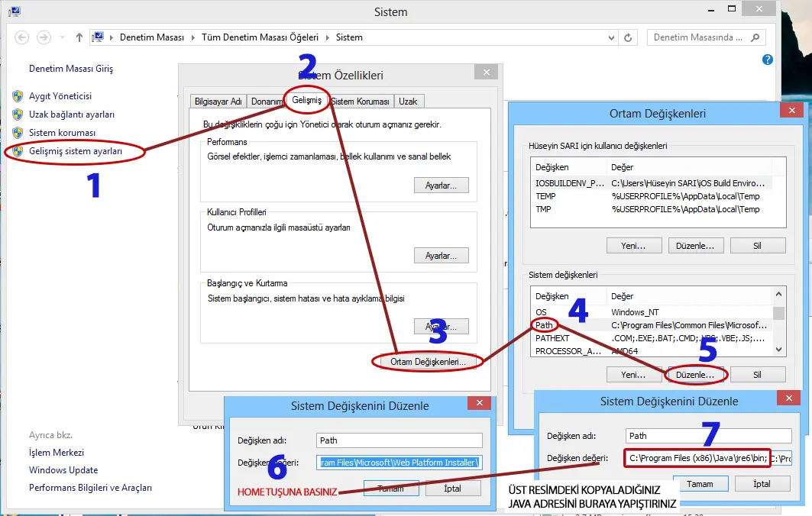Viewport: 812px width, 516px height.
Task: Click the computer icon in the address bar
Action: pos(98,37)
